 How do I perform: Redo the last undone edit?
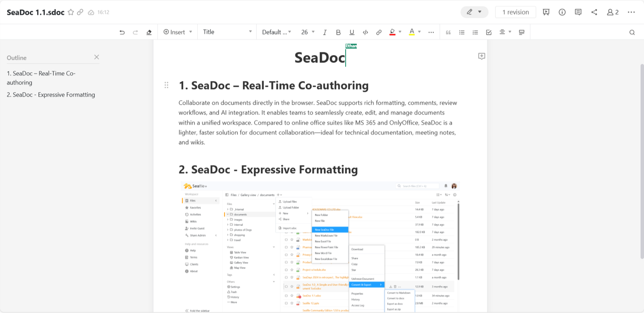point(136,32)
